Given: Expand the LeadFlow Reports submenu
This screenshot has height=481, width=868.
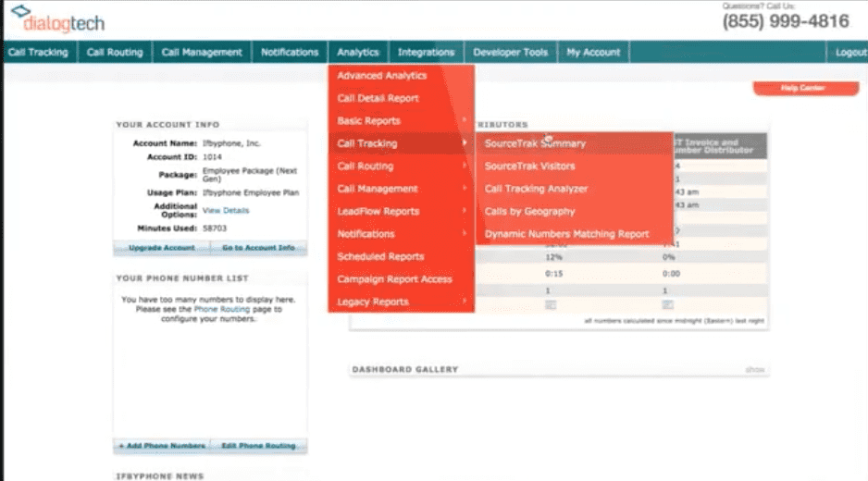Looking at the screenshot, I should [400, 212].
